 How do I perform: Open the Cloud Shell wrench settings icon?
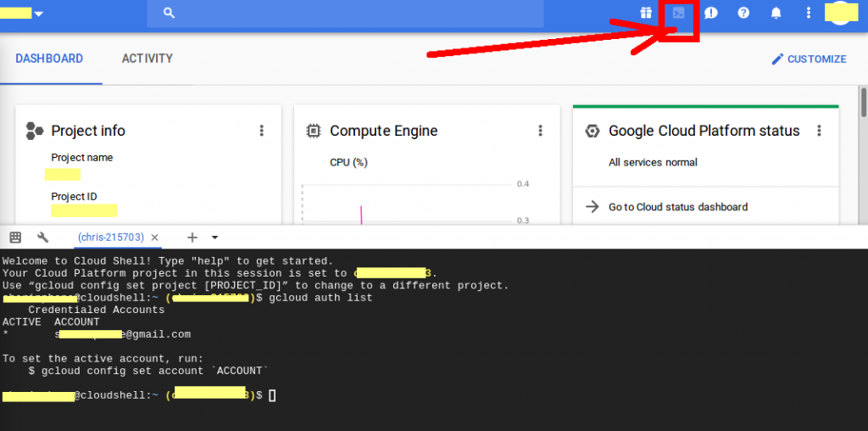coord(42,238)
